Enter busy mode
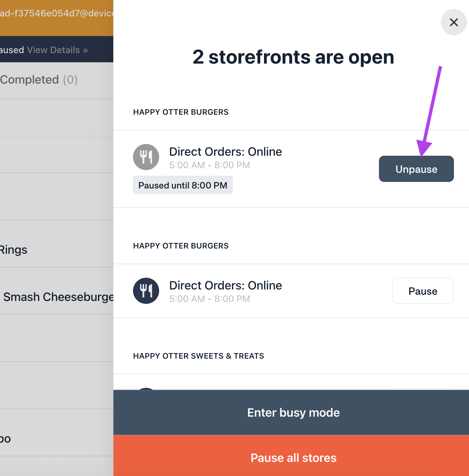The image size is (469, 476). pyautogui.click(x=293, y=412)
